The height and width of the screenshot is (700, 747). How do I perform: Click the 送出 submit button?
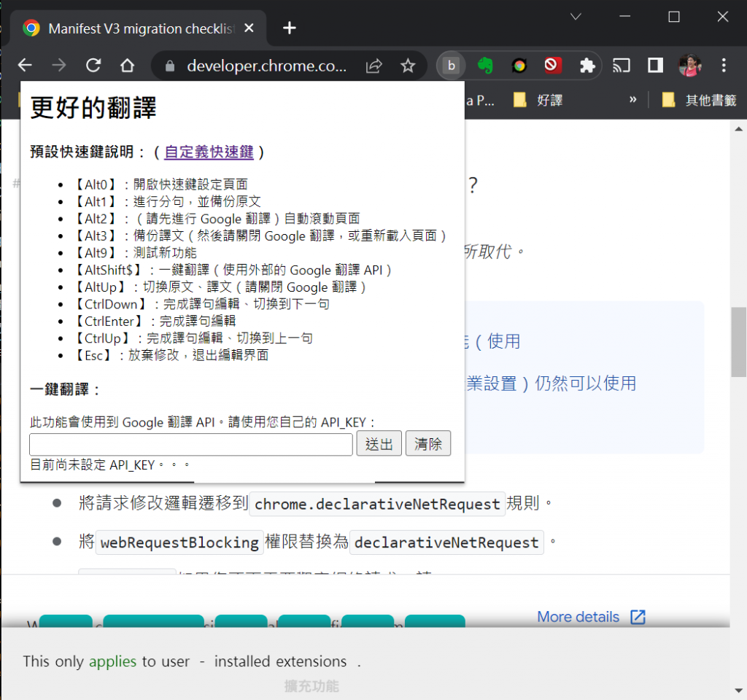(x=379, y=444)
